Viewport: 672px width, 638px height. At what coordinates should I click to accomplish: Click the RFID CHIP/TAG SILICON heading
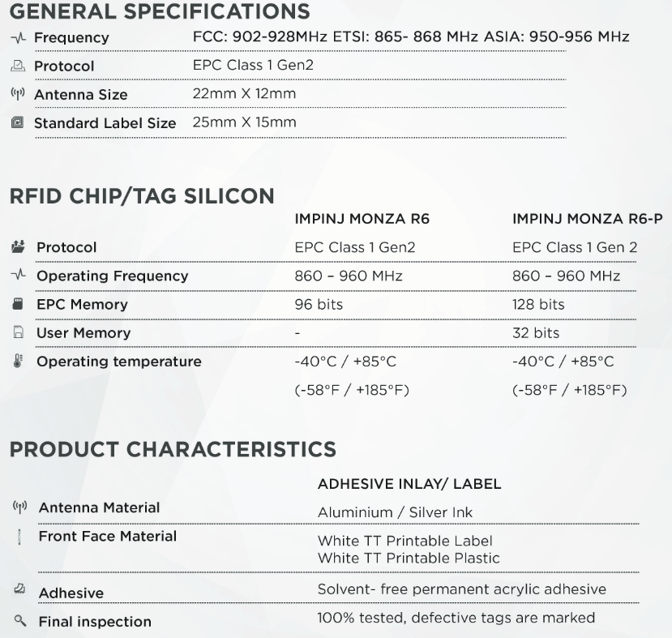[x=142, y=196]
